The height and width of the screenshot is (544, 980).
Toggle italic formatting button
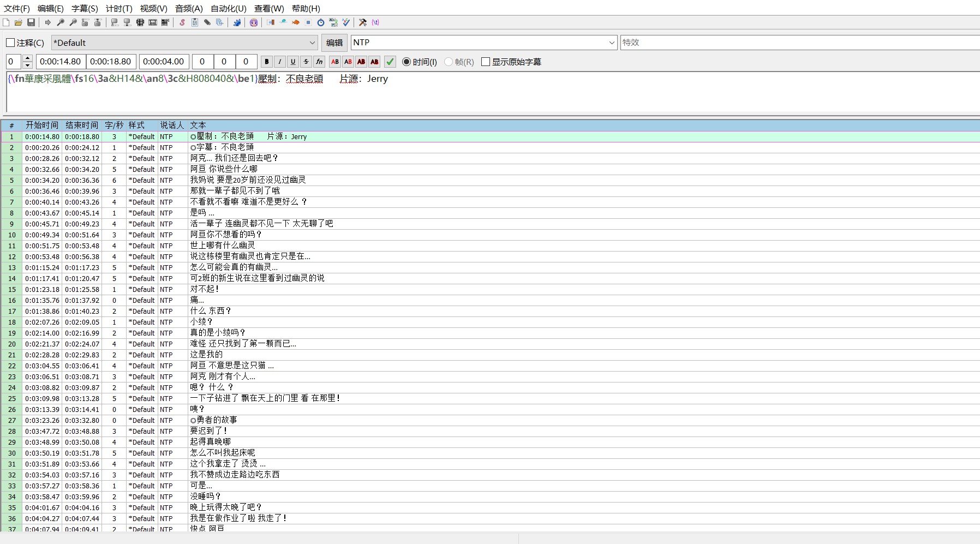point(280,62)
